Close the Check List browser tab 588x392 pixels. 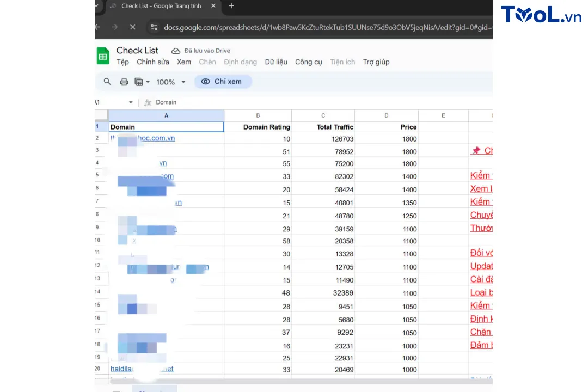coord(213,6)
